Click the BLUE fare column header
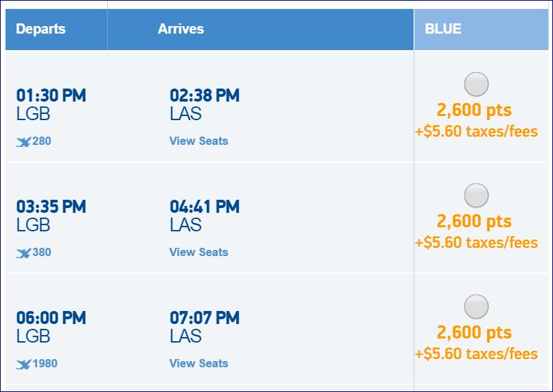Screen dimensions: 553x392 pos(443,29)
